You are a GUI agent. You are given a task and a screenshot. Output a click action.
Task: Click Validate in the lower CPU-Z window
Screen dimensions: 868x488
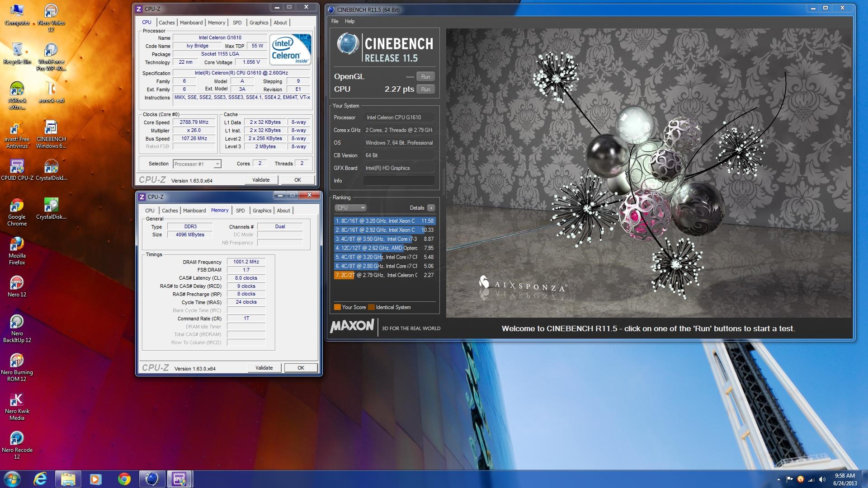264,368
